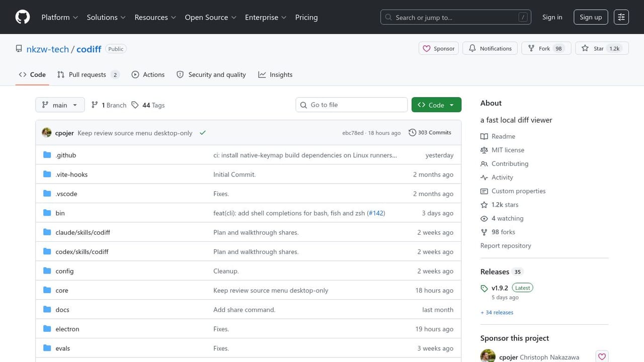Open the ebc78ed commit hash link
644x362 pixels.
(x=353, y=133)
